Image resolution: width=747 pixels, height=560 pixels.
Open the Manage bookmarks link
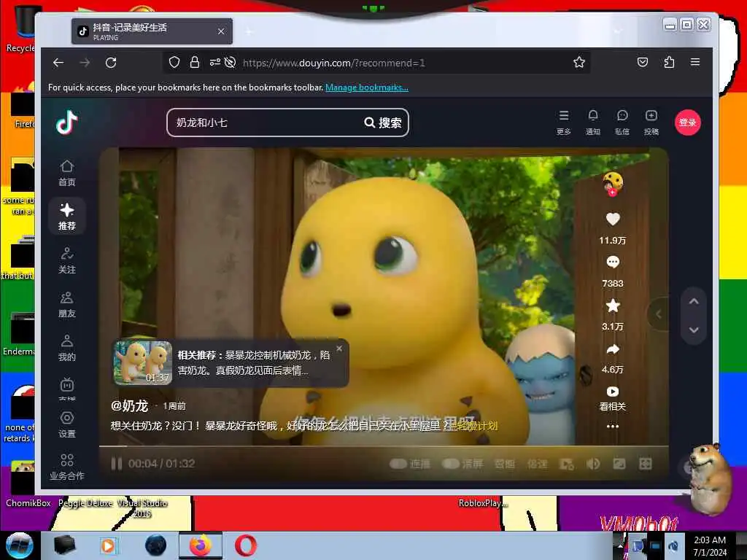pyautogui.click(x=366, y=87)
